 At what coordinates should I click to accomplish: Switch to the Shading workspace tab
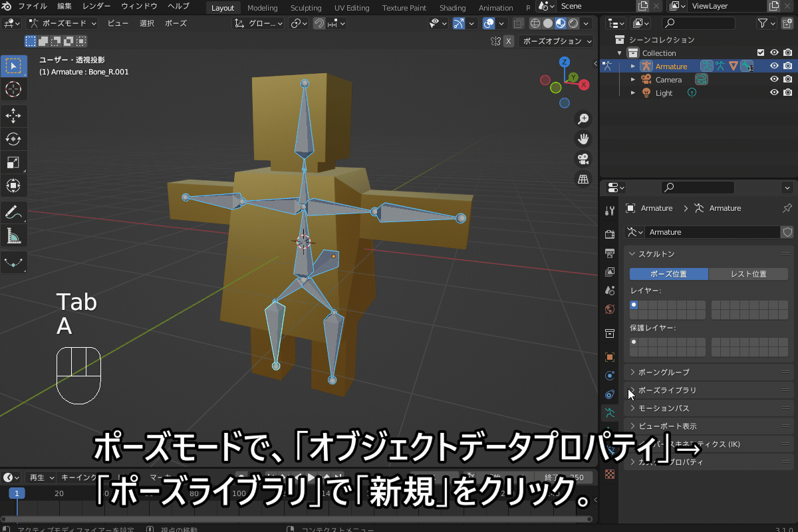point(453,8)
